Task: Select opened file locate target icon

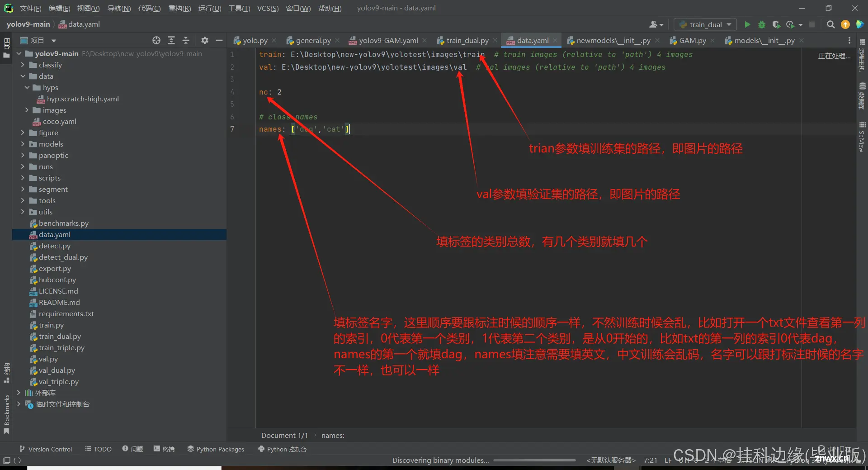Action: click(156, 40)
